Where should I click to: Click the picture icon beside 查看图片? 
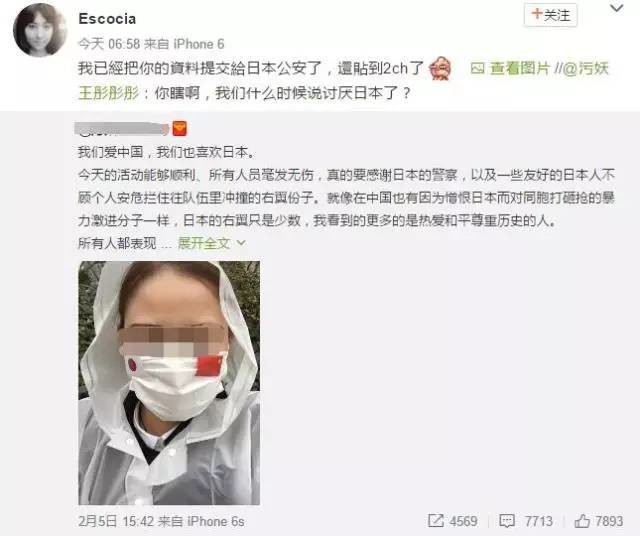coord(477,68)
